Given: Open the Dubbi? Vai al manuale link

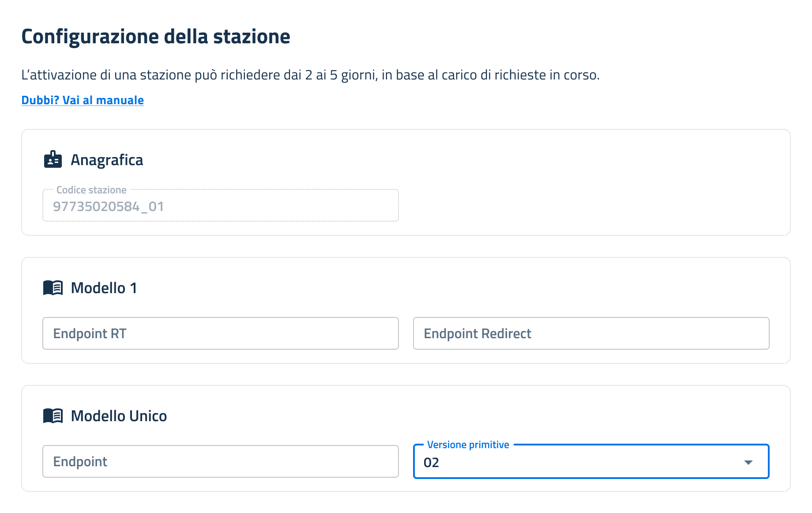Looking at the screenshot, I should [83, 100].
